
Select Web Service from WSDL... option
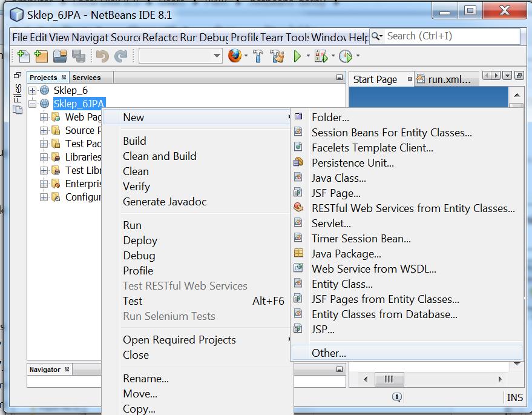tap(373, 269)
